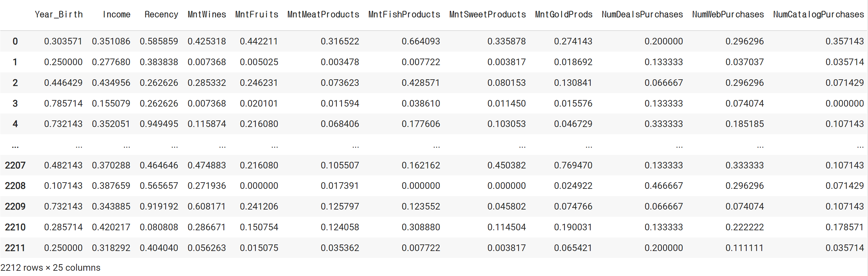The image size is (868, 276).
Task: Select row index 2211
Action: pos(15,248)
